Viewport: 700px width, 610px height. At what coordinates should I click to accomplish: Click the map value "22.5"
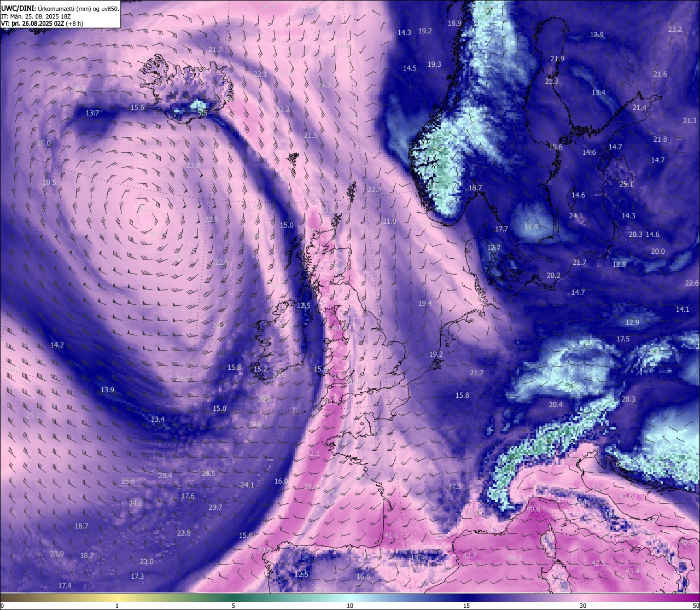click(212, 219)
